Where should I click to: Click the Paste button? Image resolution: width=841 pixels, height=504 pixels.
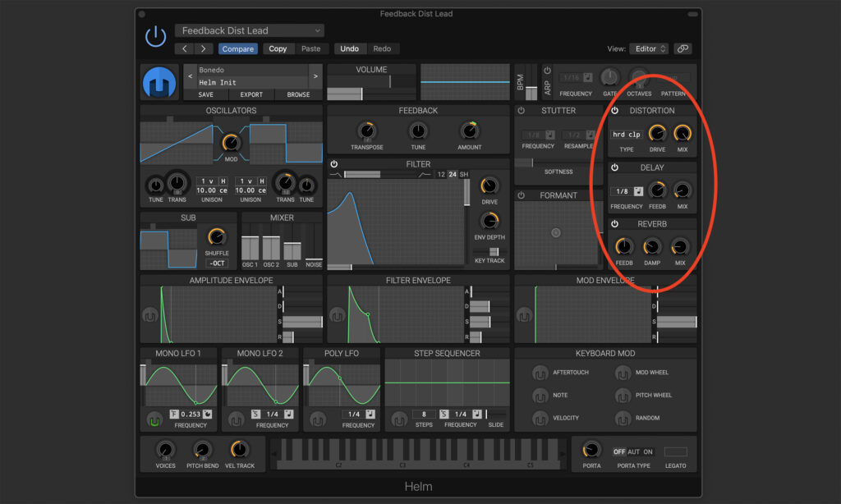click(310, 48)
